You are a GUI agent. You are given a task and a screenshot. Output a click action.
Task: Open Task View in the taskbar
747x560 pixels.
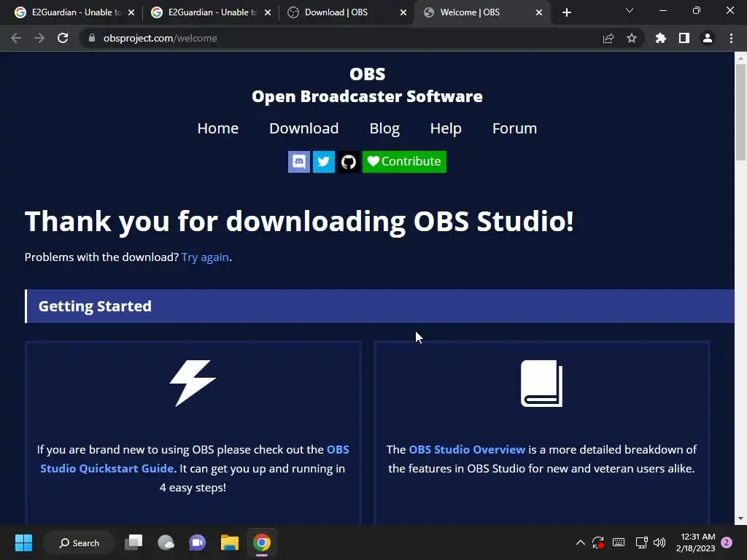click(133, 542)
